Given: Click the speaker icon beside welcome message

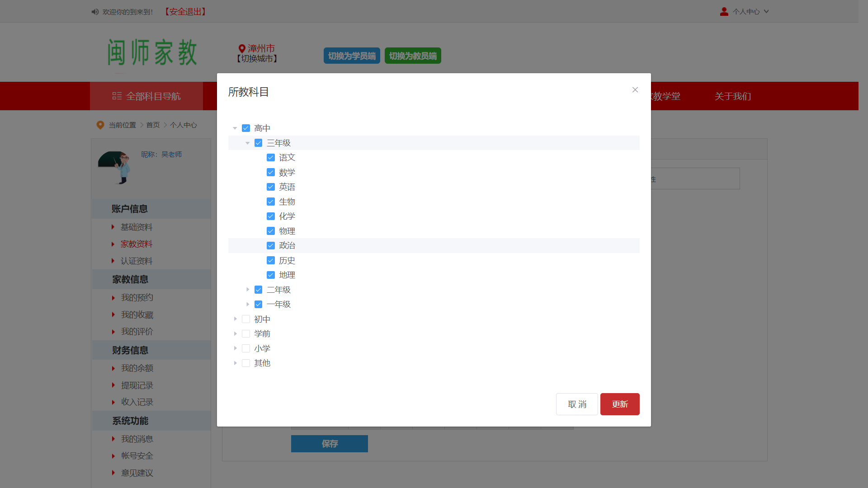Looking at the screenshot, I should coord(95,12).
